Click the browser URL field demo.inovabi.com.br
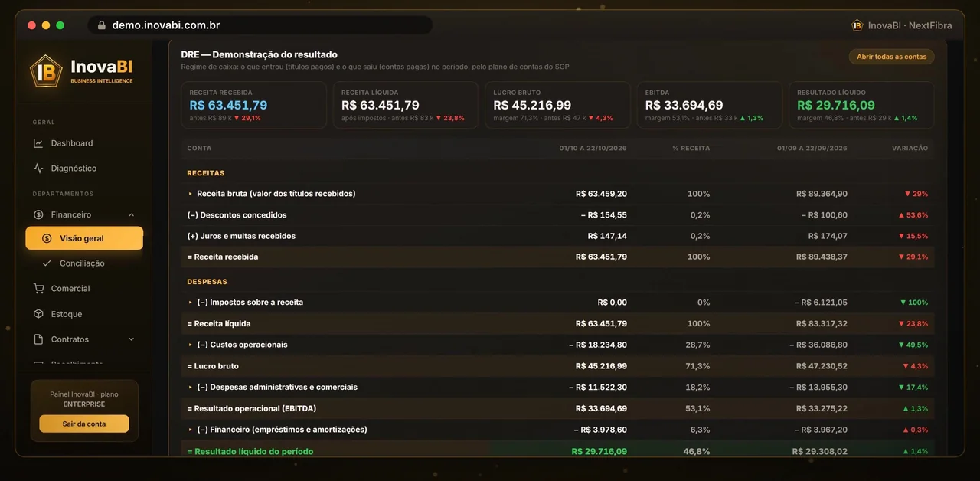The image size is (980, 481). click(260, 25)
